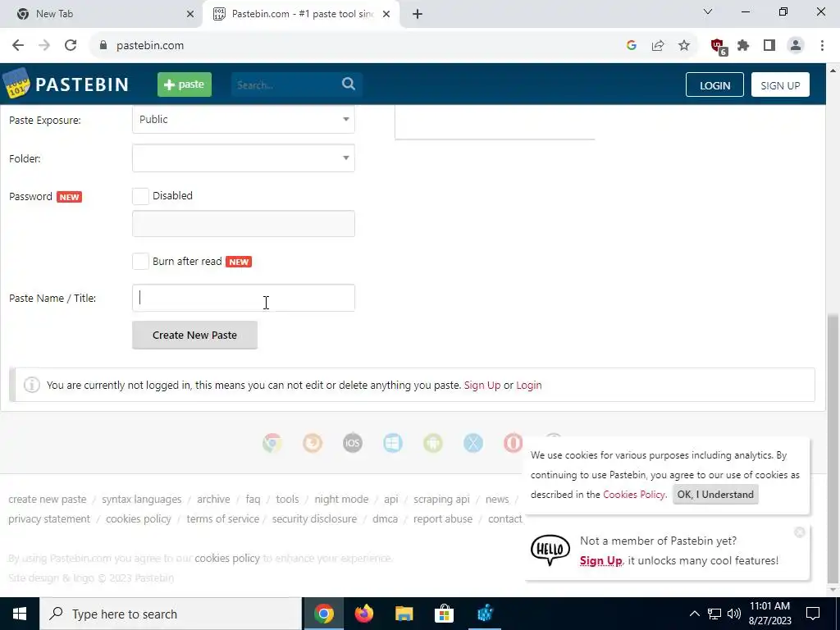
Task: Go back with browser back arrow
Action: point(18,46)
